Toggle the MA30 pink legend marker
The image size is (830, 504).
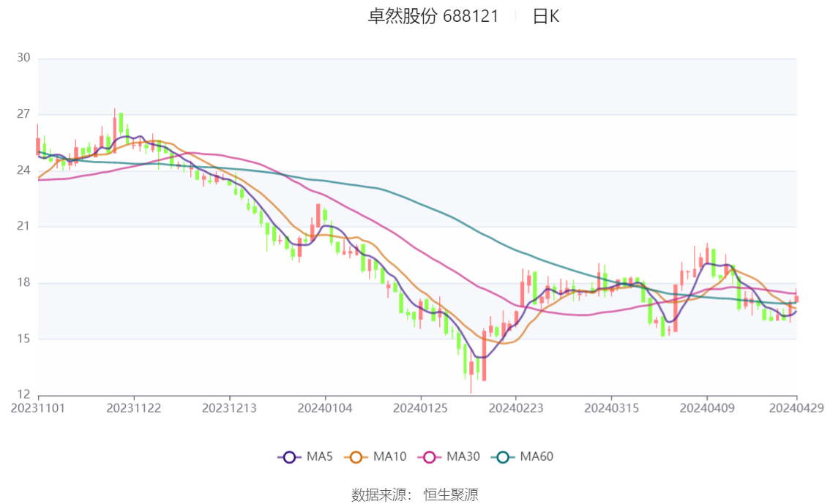[x=430, y=457]
